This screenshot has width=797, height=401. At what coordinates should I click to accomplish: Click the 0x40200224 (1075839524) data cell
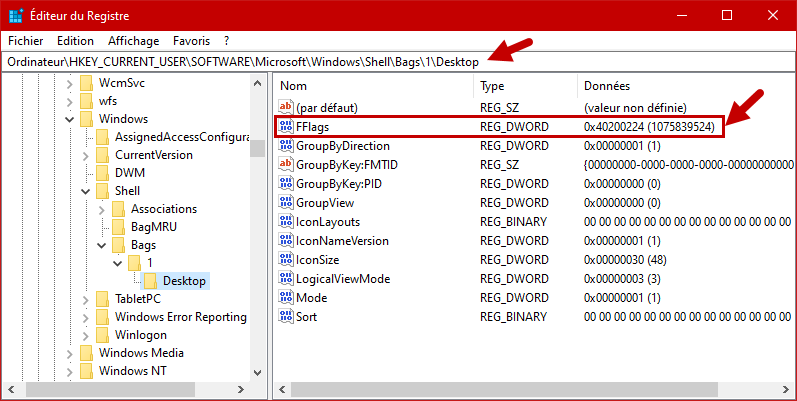click(649, 127)
